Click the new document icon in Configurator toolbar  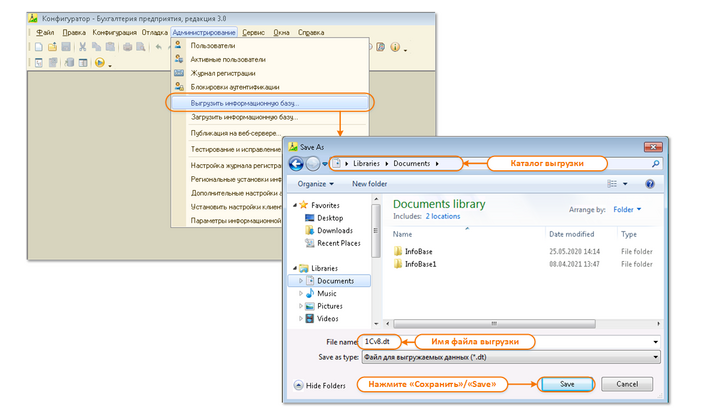click(38, 47)
